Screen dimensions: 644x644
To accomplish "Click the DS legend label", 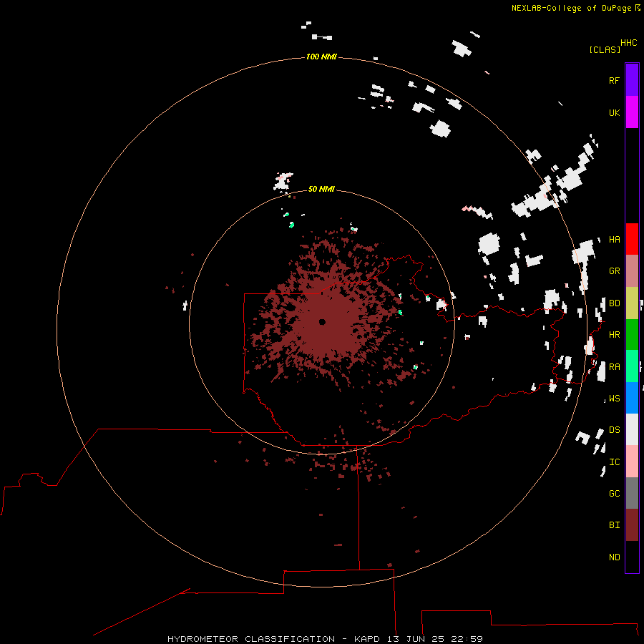I will point(614,429).
